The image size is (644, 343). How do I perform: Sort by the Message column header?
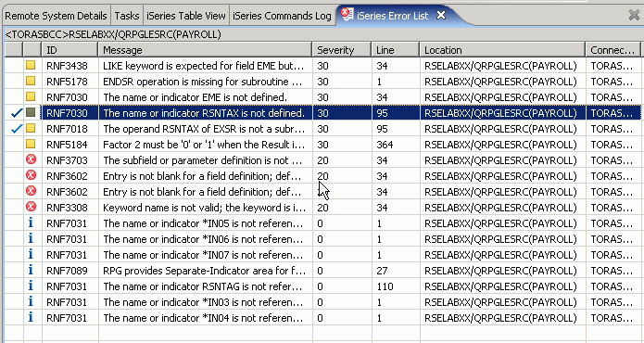point(205,50)
